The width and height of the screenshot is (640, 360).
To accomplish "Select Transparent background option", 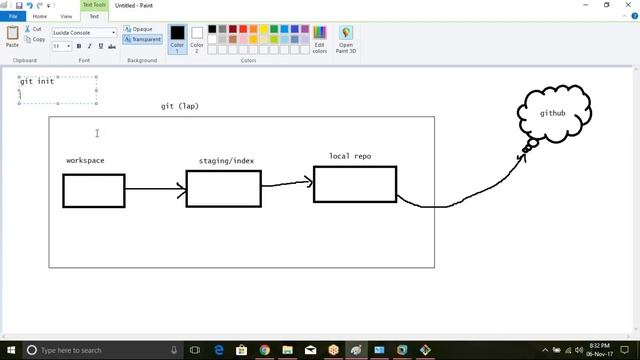I will tap(142, 39).
